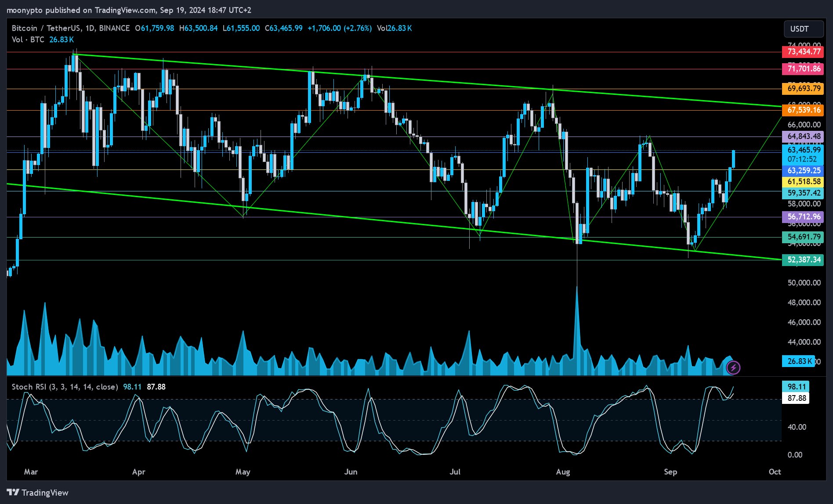Click the Vol26.83K header value
Screen dimensions: 833x504
394,28
